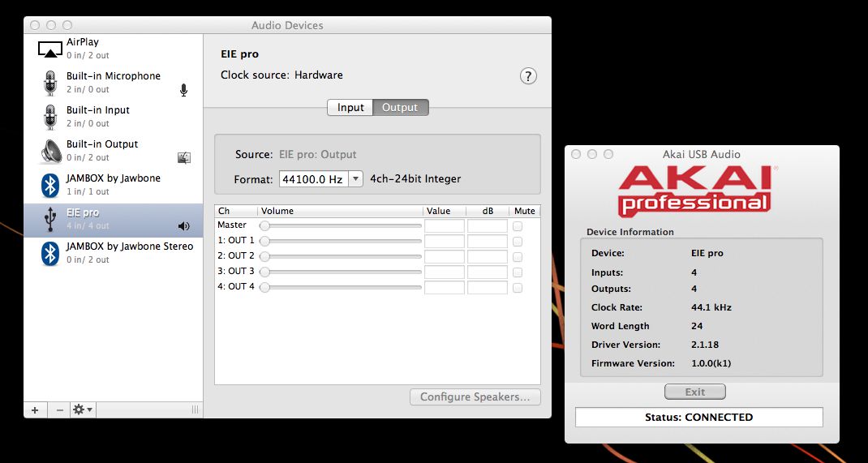Click the Akai Professional logo
Viewport: 868px width, 463px height.
click(696, 191)
